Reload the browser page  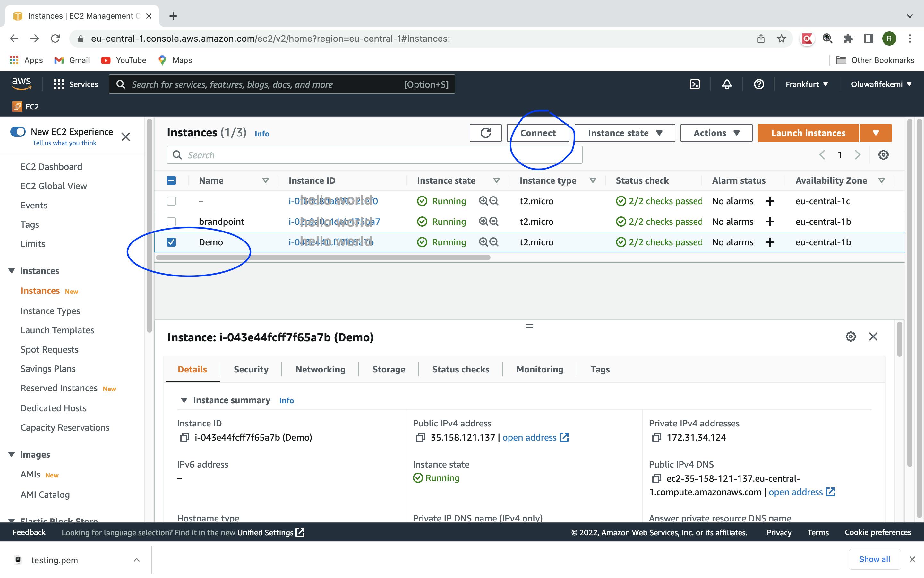[x=56, y=39]
